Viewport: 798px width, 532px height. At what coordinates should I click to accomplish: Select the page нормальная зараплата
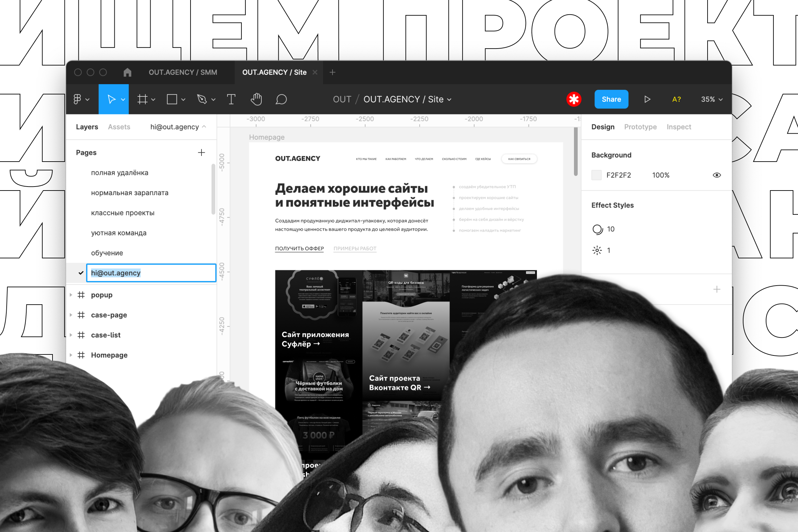130,193
